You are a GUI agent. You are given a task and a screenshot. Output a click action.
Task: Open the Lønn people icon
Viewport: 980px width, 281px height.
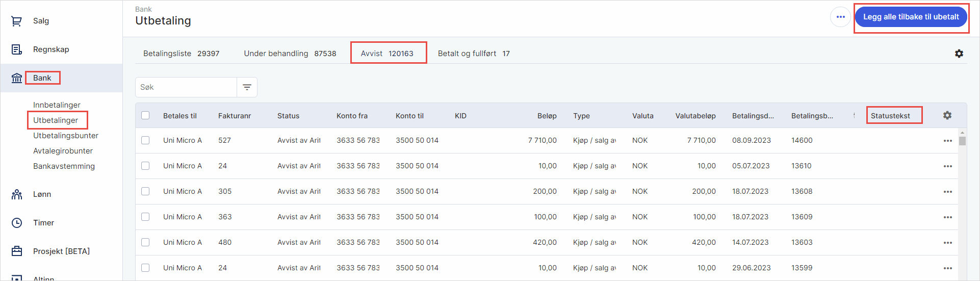17,194
